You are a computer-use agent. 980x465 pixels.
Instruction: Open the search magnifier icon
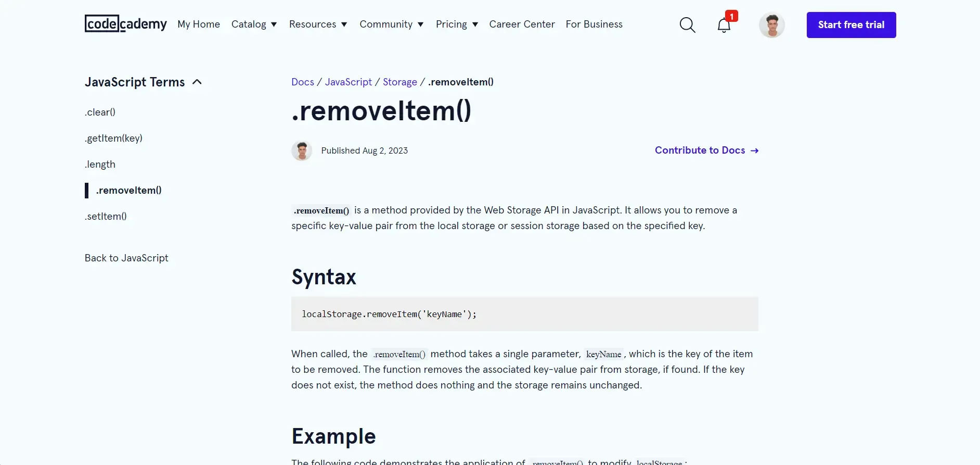click(x=687, y=25)
